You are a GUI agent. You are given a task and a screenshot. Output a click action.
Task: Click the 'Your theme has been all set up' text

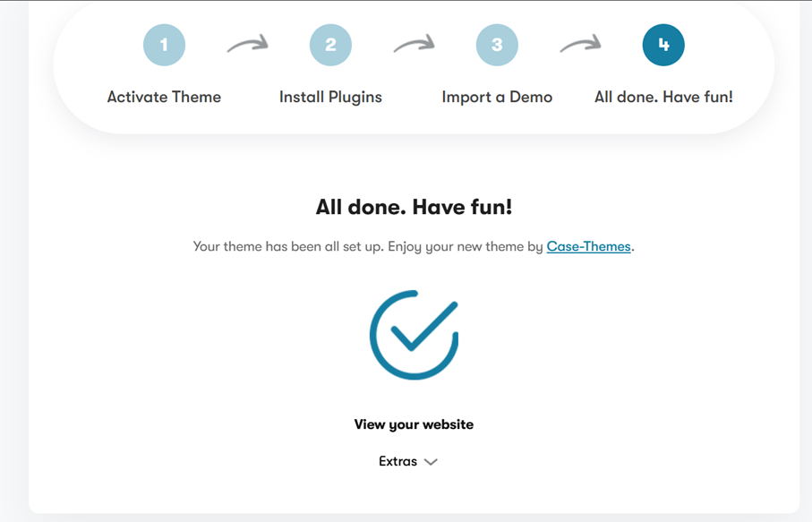288,246
